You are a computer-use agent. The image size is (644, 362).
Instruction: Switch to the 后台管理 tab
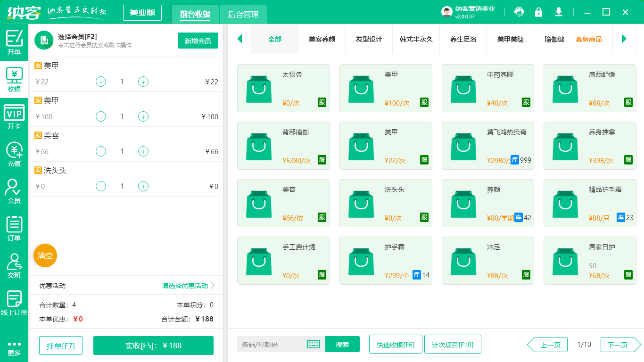click(244, 15)
